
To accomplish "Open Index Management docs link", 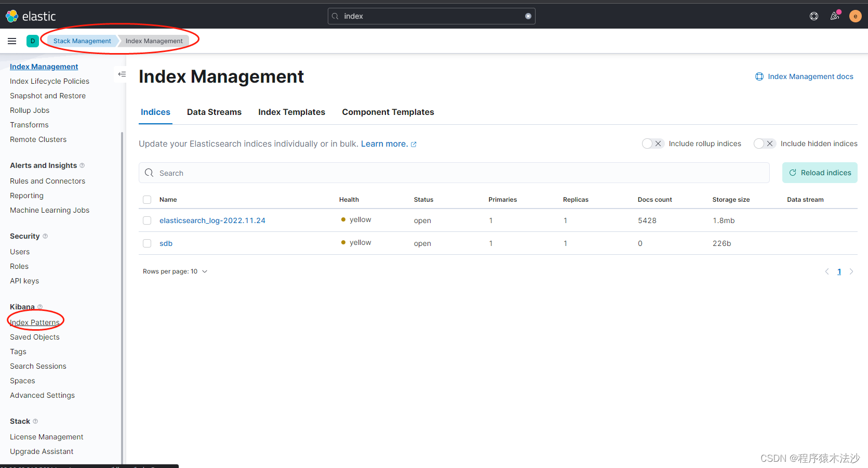I will 810,76.
